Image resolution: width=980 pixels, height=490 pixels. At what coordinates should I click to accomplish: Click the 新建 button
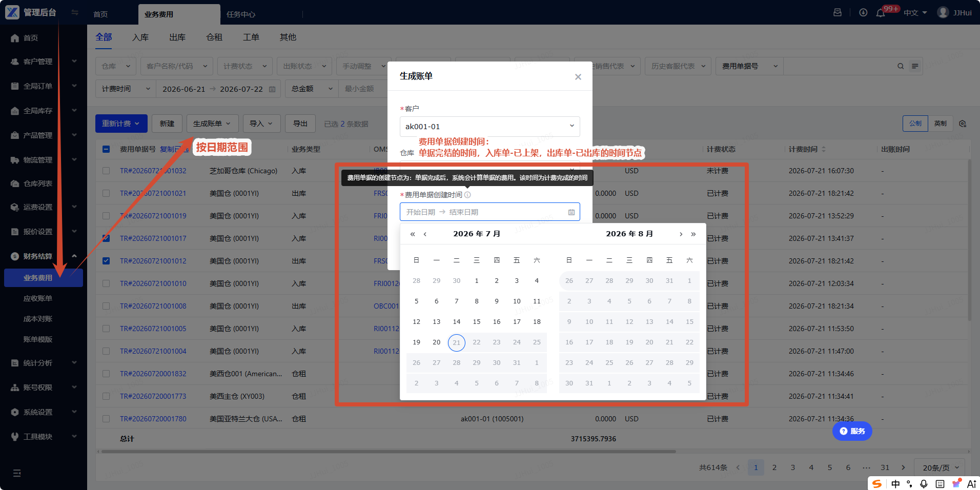(167, 124)
